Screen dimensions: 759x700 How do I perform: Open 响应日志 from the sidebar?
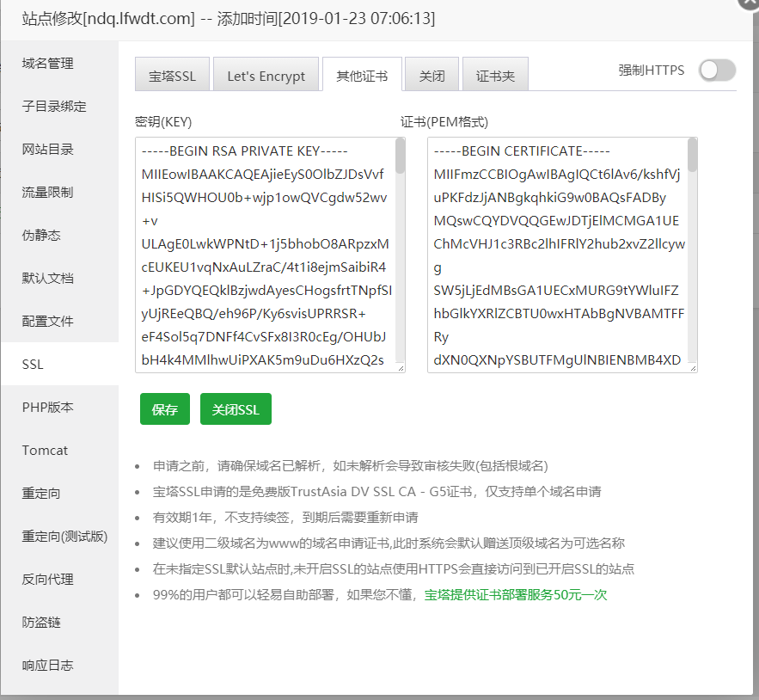(x=48, y=666)
